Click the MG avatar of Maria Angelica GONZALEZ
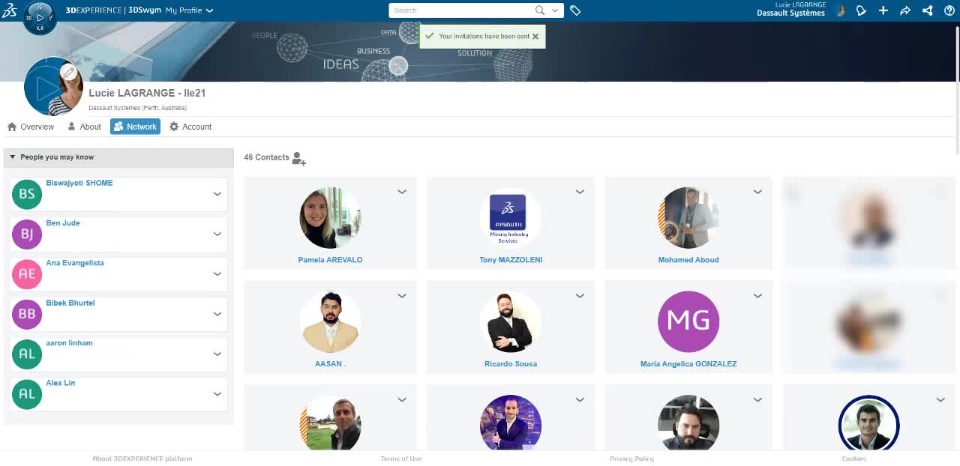The height and width of the screenshot is (466, 960). 688,322
